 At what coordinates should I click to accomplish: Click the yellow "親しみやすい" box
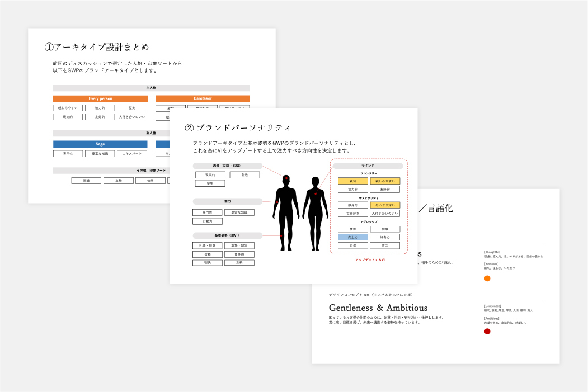tap(385, 181)
